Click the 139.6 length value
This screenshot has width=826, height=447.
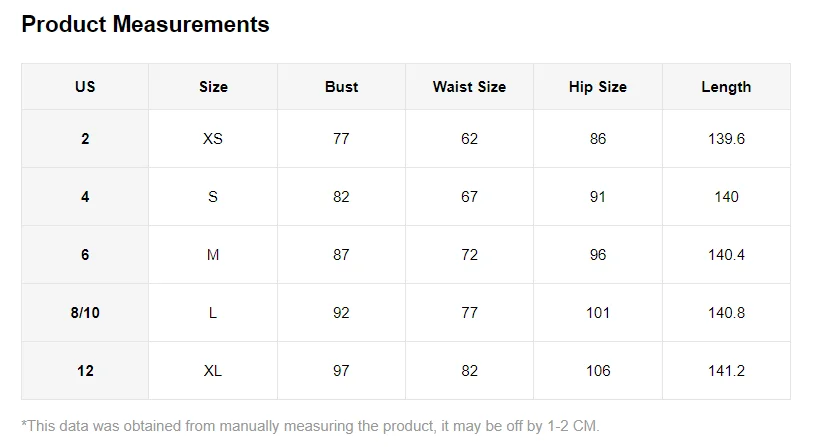pos(726,139)
